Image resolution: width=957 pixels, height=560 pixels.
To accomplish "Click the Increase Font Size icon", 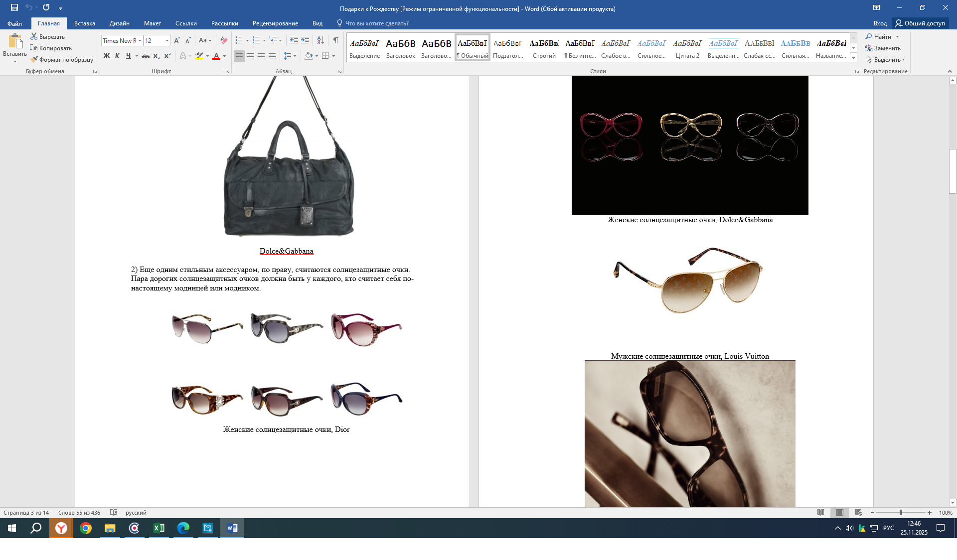I will 177,40.
